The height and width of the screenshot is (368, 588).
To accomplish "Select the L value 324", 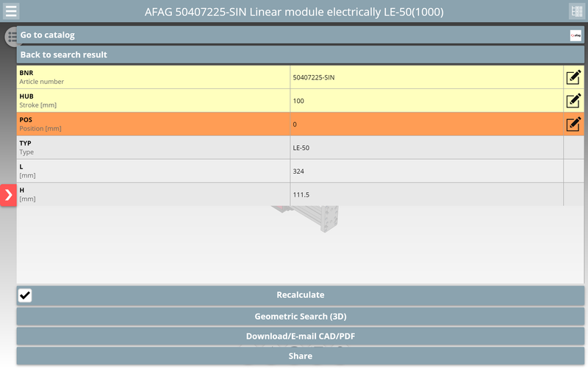I will 298,171.
